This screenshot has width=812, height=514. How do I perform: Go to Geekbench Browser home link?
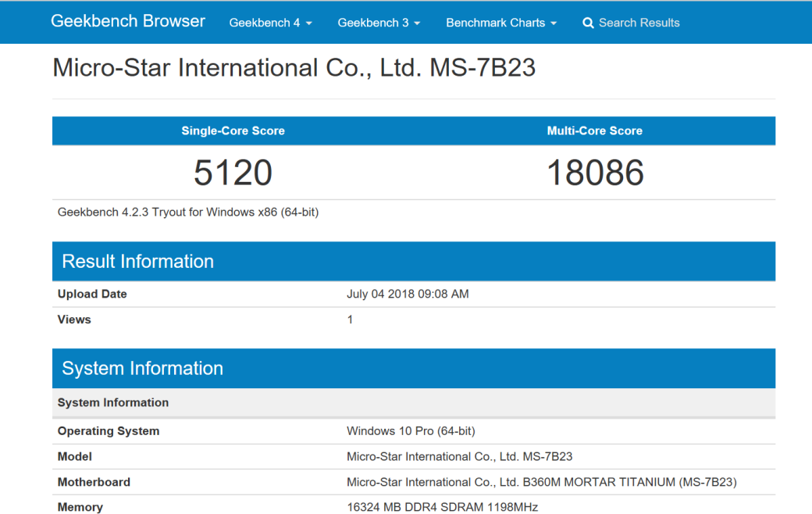(x=128, y=21)
